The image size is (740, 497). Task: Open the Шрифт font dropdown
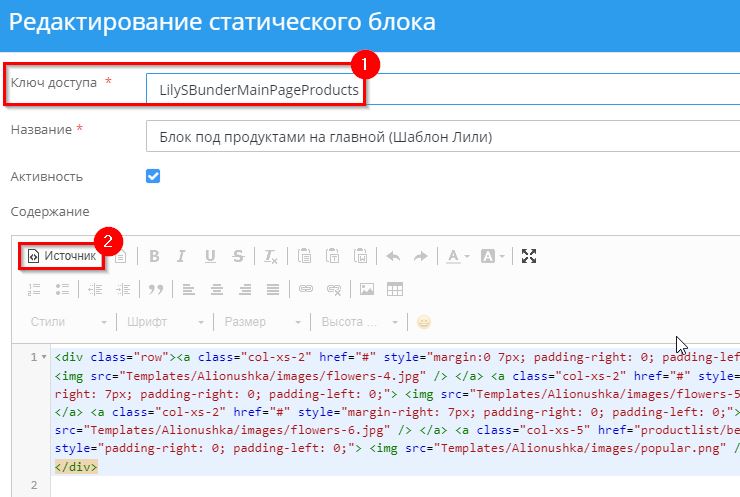[x=166, y=322]
